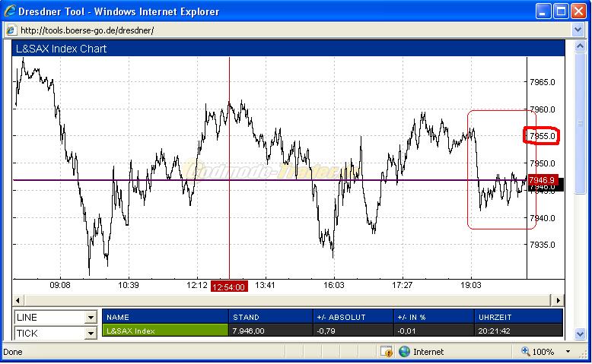Click the globe Internet zone icon
The width and height of the screenshot is (592, 364).
(x=404, y=352)
